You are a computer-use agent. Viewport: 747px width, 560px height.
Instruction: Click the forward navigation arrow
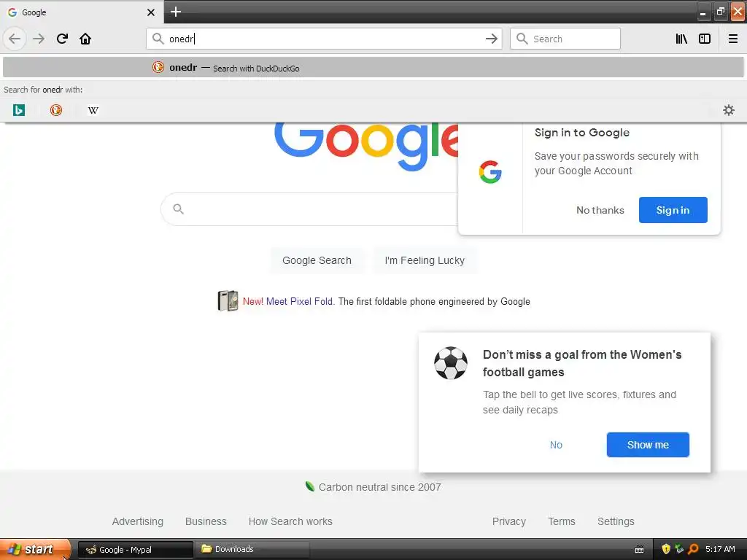39,39
